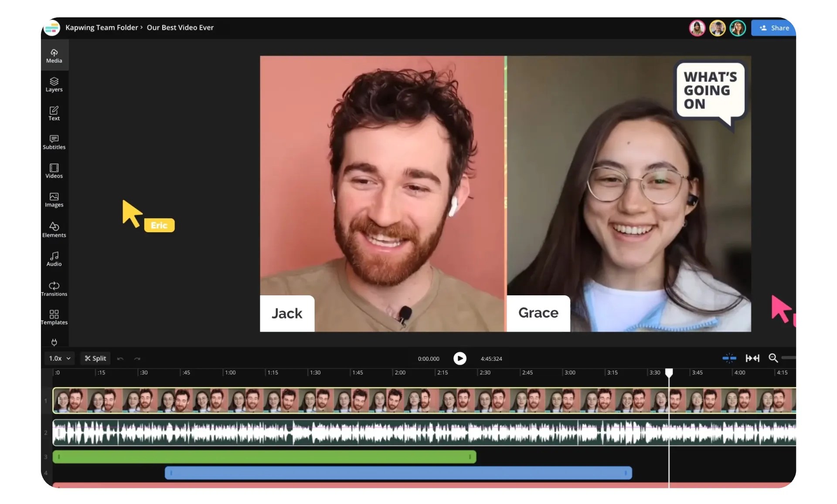Select the green clip on track 3
837x504 pixels.
tap(264, 457)
